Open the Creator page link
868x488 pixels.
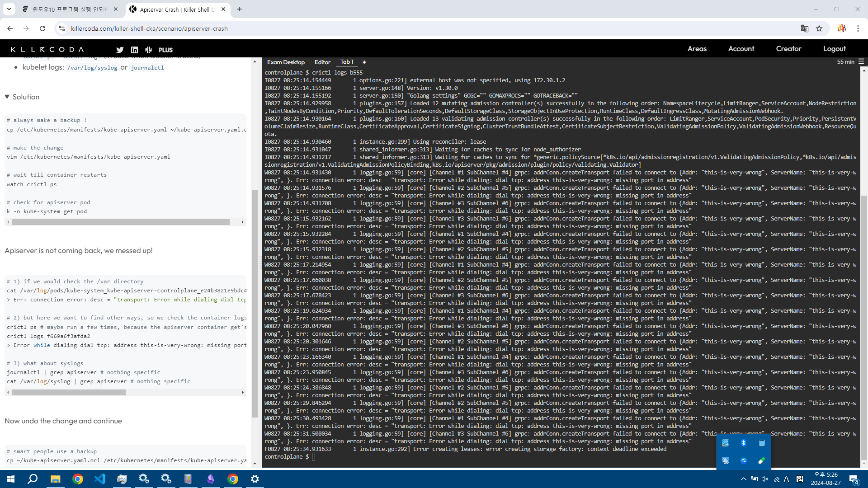788,49
